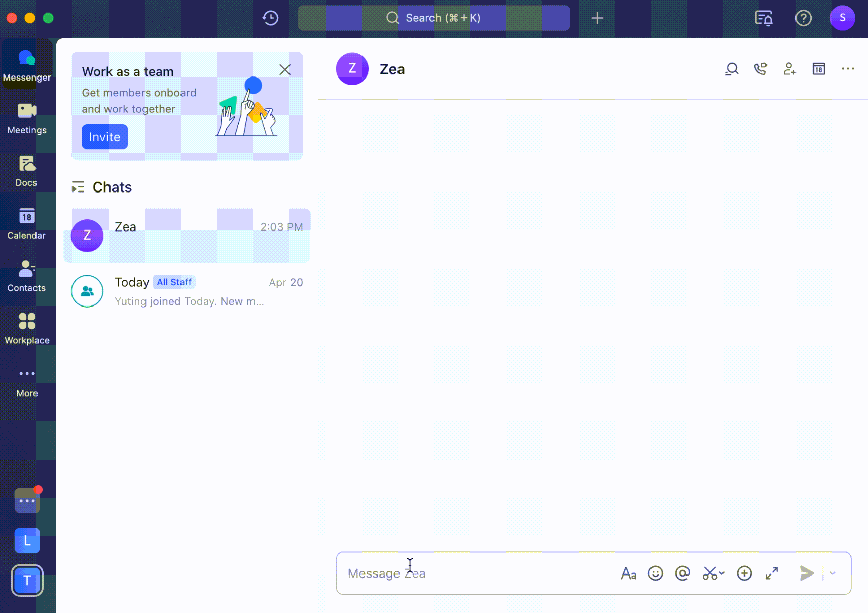Open Meetings from the sidebar

point(27,118)
